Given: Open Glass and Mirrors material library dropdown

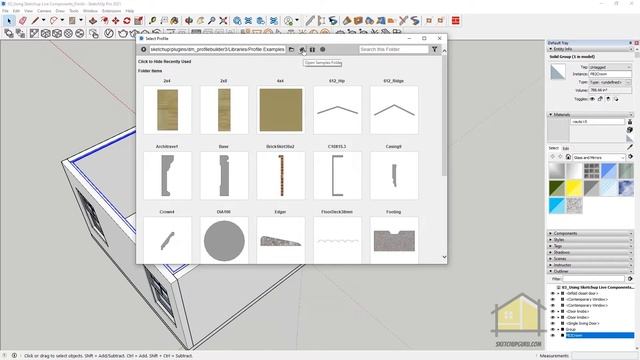Looking at the screenshot, I should [x=599, y=158].
